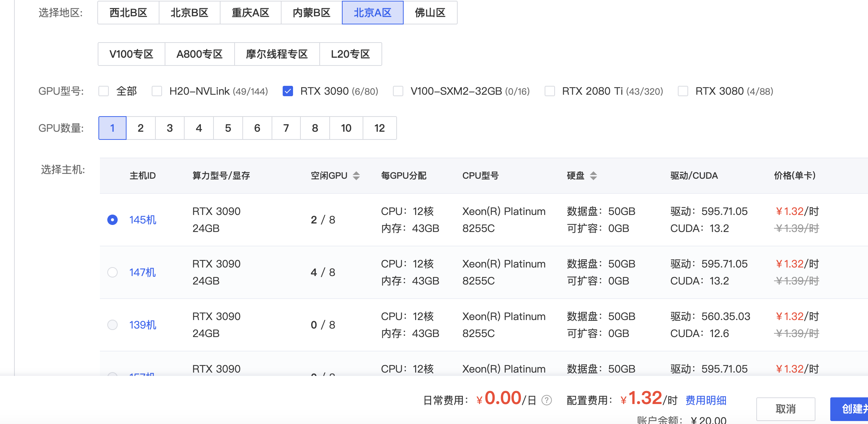This screenshot has width=868, height=424.
Task: Choose the 西北B区 region
Action: tap(128, 13)
